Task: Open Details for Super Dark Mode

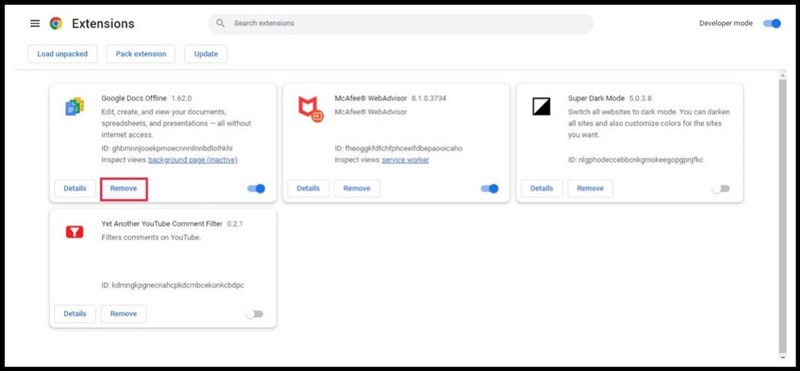Action: coord(542,188)
